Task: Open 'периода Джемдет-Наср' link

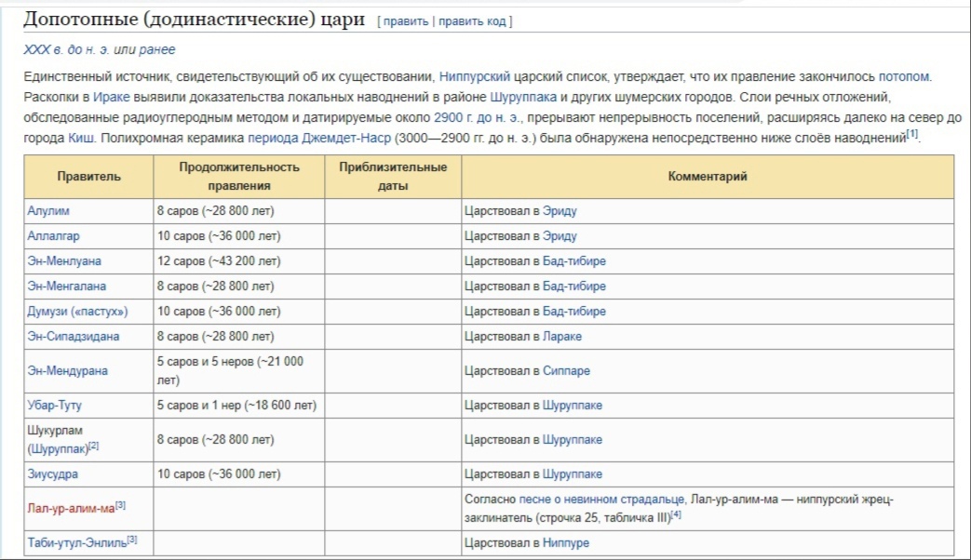Action: click(319, 138)
